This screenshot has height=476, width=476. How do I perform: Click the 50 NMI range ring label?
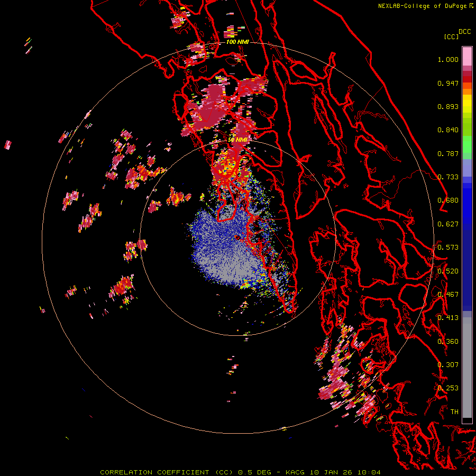237,140
